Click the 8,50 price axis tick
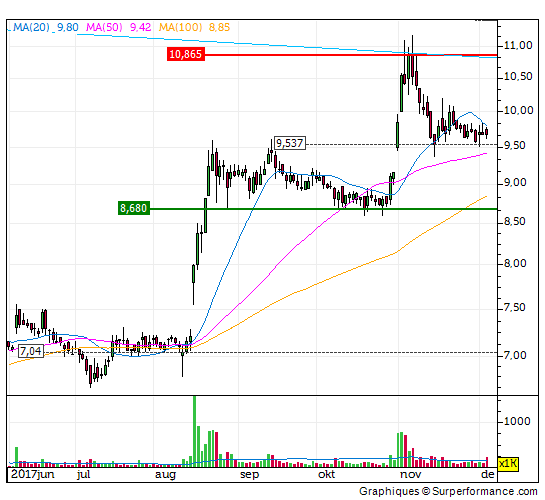Screen dimensions: 545x500 [514, 221]
